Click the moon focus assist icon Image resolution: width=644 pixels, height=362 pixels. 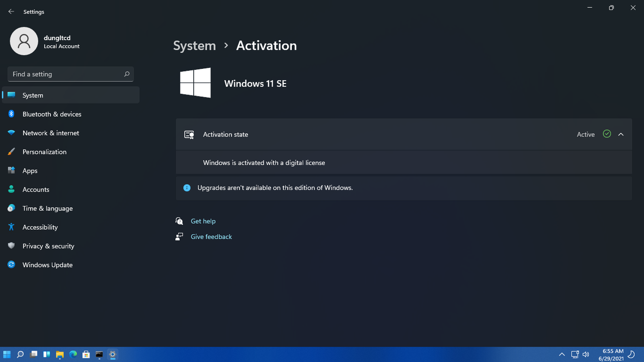click(631, 354)
